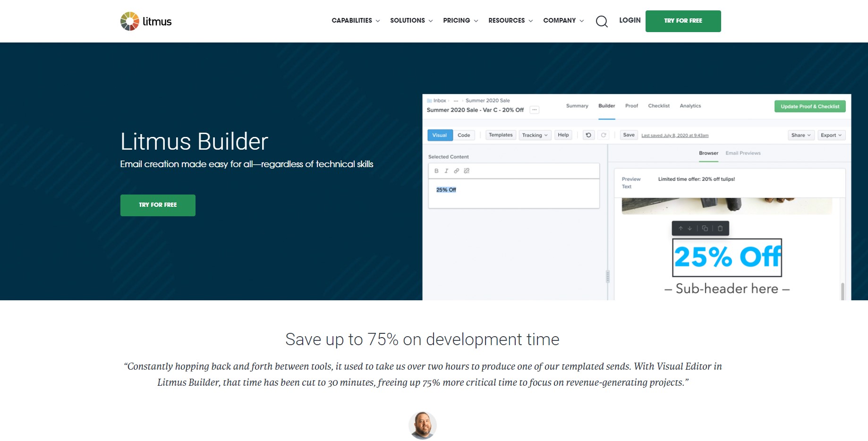Open the search magnifier icon
Screen dimensions: 868x441
point(602,21)
